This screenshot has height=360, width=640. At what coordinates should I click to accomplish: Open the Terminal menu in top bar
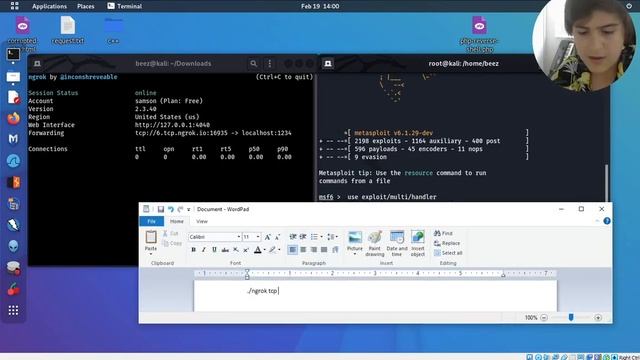click(x=125, y=6)
